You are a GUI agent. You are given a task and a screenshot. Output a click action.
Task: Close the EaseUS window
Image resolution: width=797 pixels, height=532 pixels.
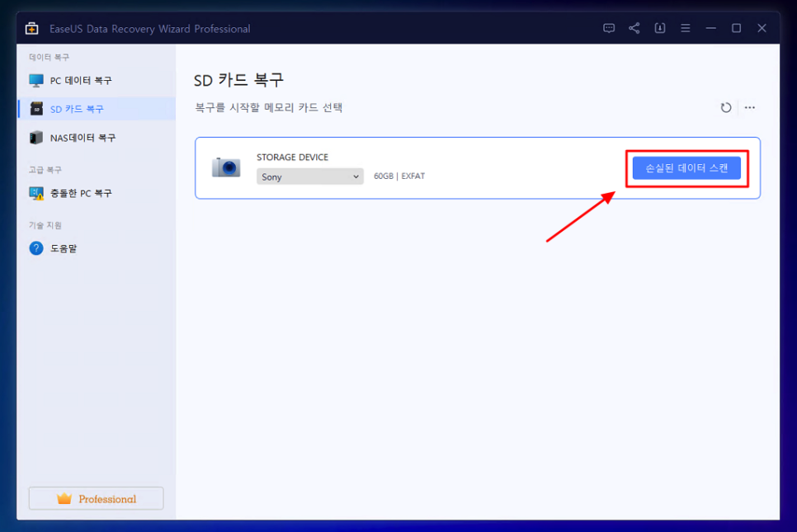(x=762, y=28)
